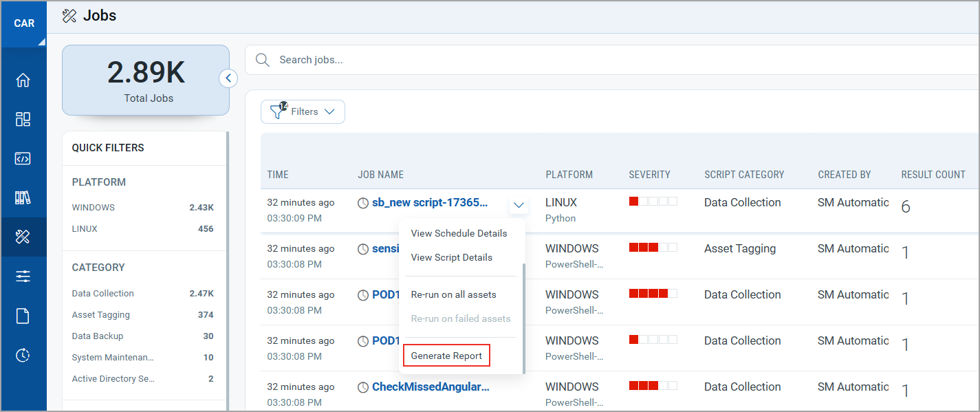Open the Configuration sliders icon in sidebar
Image resolution: width=980 pixels, height=412 pixels.
(x=23, y=277)
